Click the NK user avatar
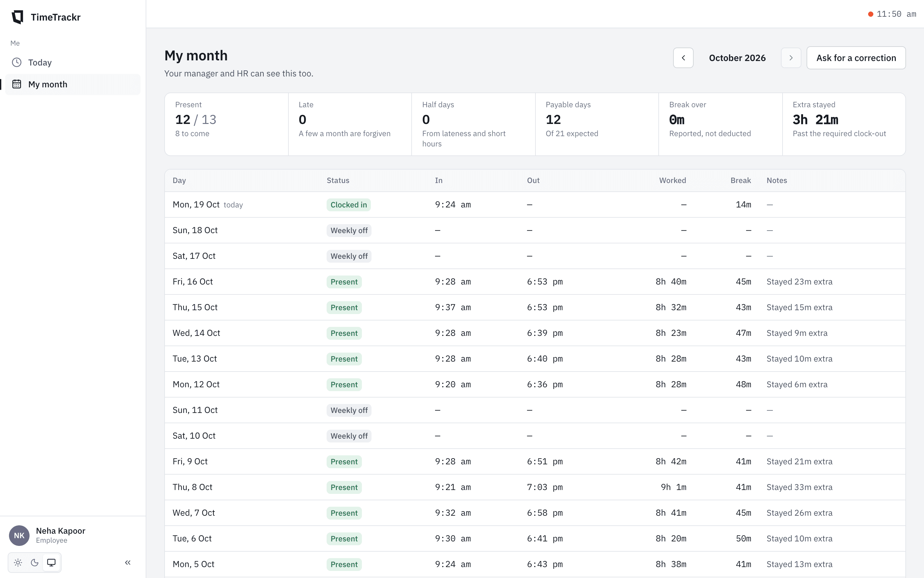The image size is (924, 578). [x=19, y=535]
